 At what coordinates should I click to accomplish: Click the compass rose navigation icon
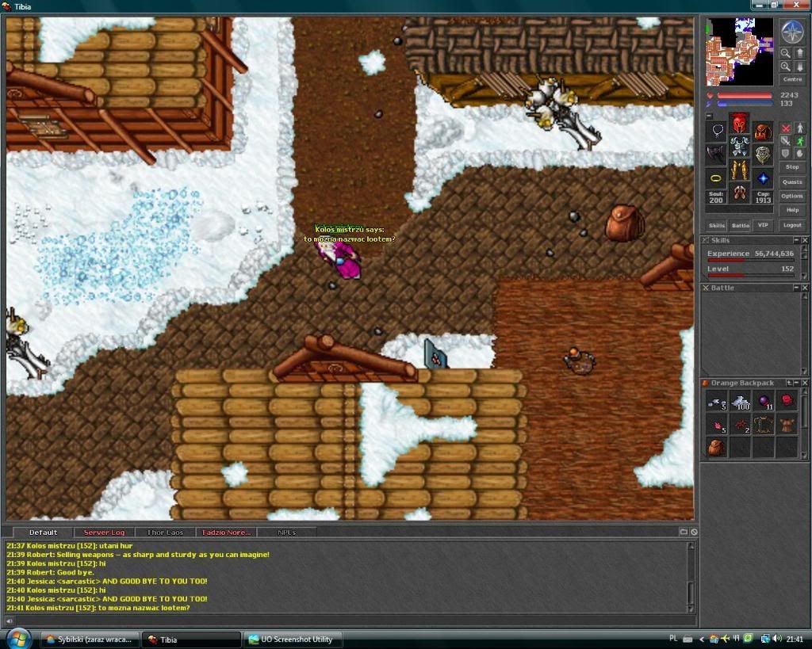pos(791,32)
